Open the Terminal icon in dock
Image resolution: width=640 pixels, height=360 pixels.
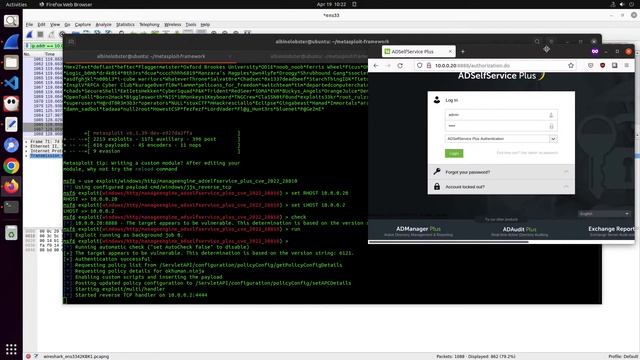11,207
